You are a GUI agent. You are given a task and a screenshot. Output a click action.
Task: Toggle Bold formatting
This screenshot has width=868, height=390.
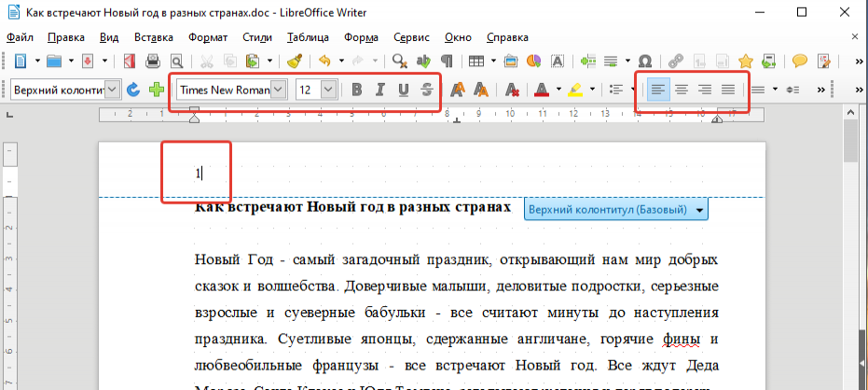[357, 91]
